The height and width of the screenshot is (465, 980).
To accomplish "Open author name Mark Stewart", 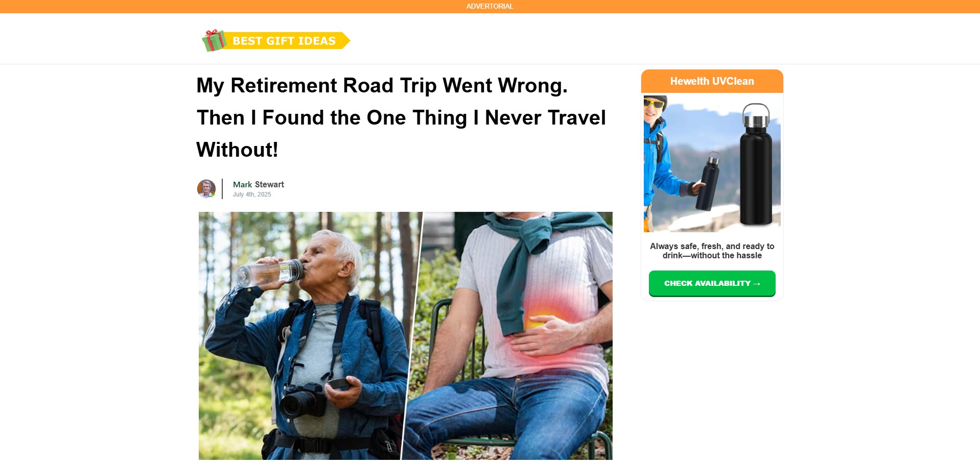I will (x=258, y=184).
